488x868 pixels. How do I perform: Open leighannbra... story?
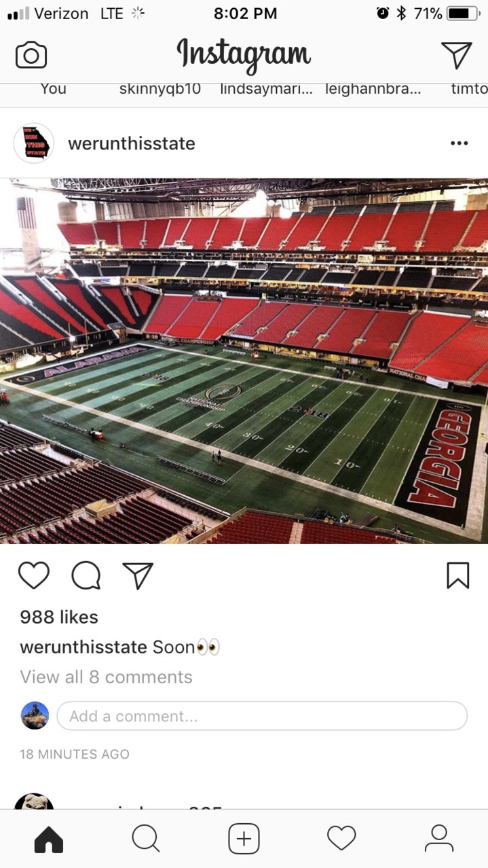tap(373, 89)
